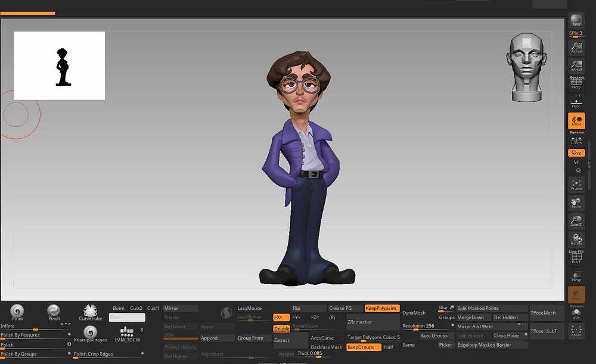Click the MergeDown button
Image resolution: width=596 pixels, height=364 pixels.
click(x=474, y=318)
